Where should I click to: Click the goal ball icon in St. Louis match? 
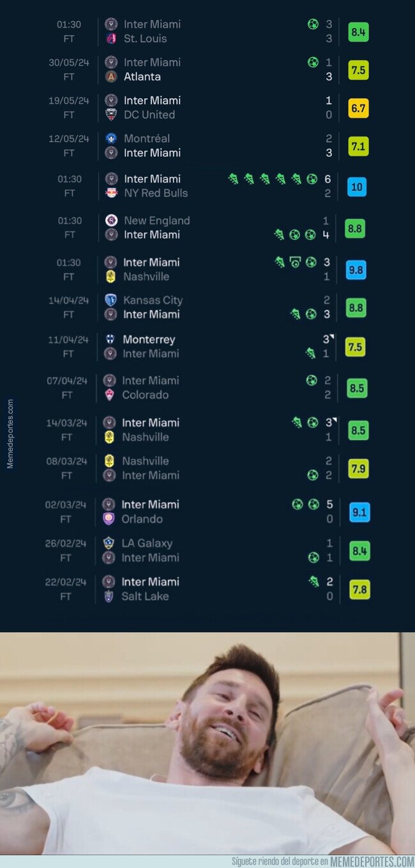313,24
